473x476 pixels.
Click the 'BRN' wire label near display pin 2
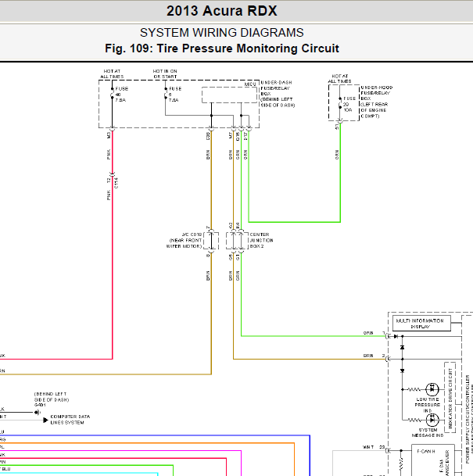click(368, 356)
